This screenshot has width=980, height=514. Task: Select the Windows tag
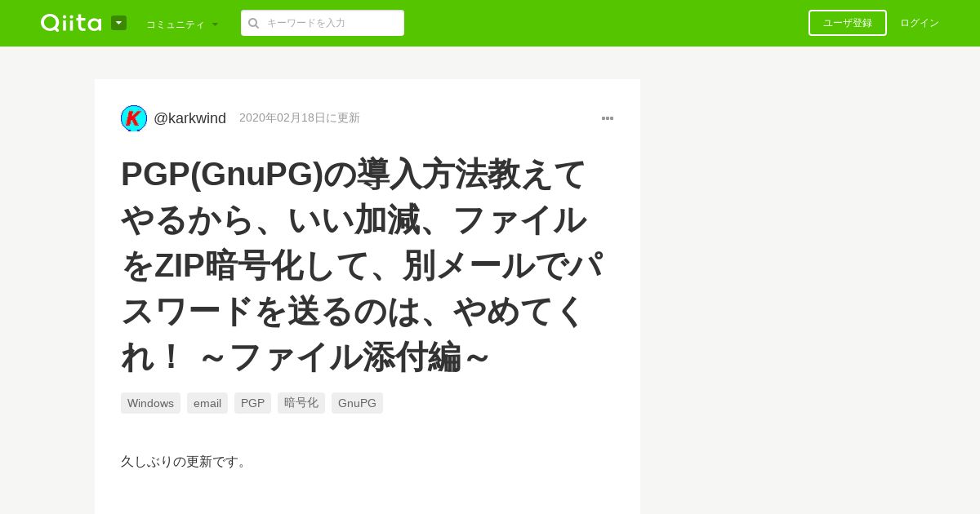click(x=150, y=403)
